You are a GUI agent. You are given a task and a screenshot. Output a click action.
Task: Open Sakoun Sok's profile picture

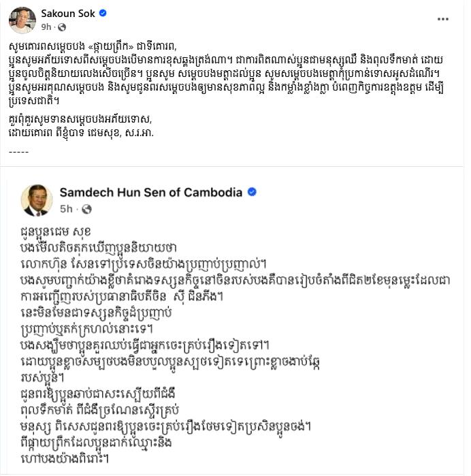point(22,20)
